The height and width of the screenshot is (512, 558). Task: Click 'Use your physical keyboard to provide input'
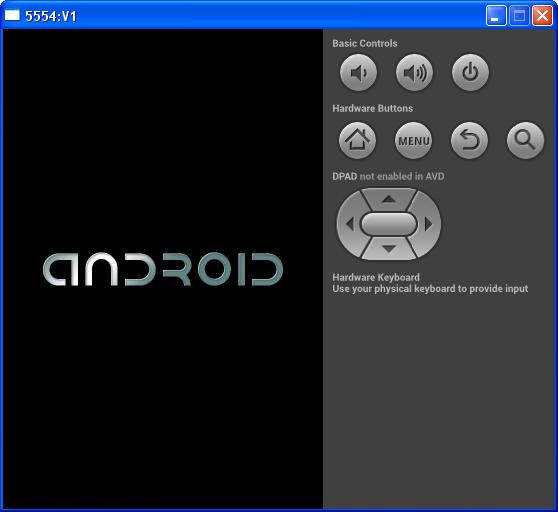click(430, 289)
